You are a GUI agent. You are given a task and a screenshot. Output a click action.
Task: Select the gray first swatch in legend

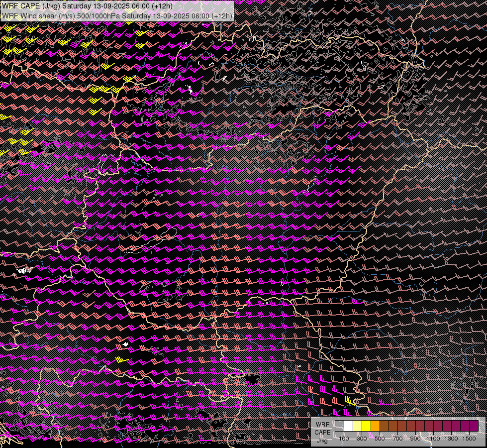coord(339,426)
